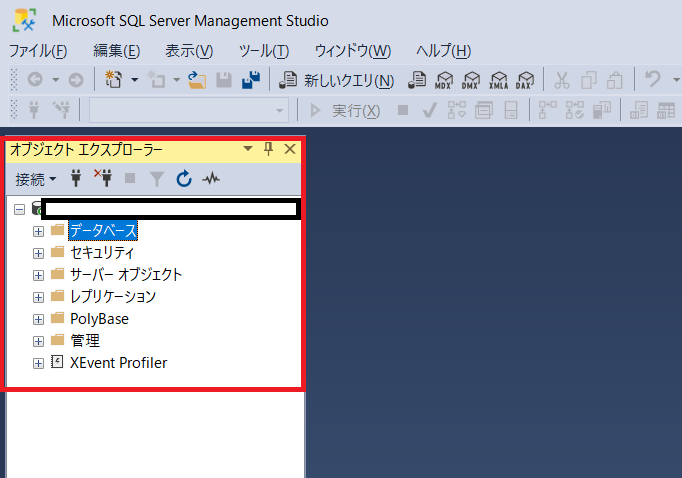Click the Undo arrow icon
The width and height of the screenshot is (682, 478).
pos(652,79)
